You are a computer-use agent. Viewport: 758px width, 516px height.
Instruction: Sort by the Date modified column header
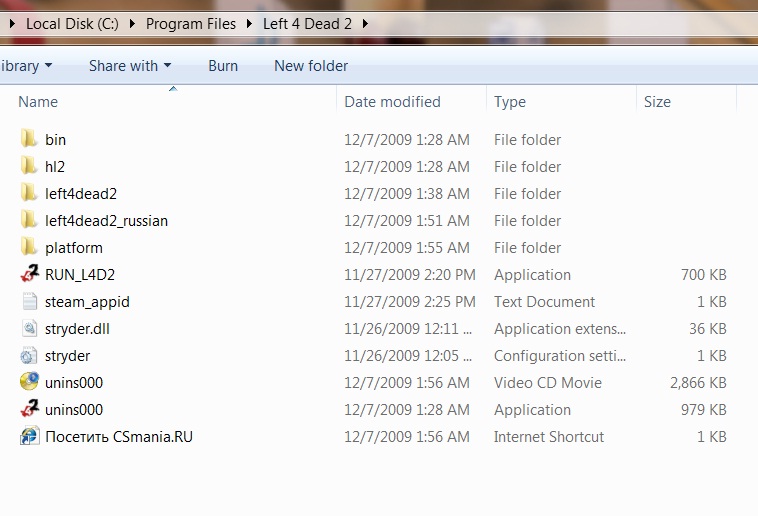pyautogui.click(x=393, y=102)
